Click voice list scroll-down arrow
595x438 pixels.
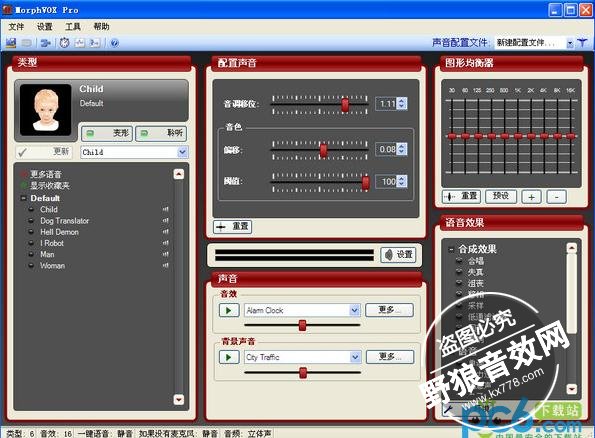click(179, 399)
